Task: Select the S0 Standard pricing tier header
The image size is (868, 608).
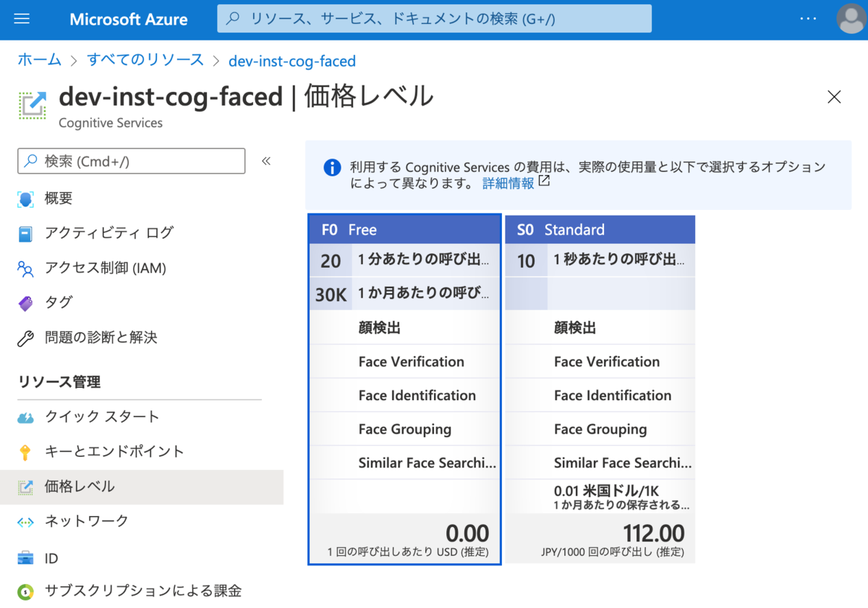Action: pyautogui.click(x=600, y=229)
